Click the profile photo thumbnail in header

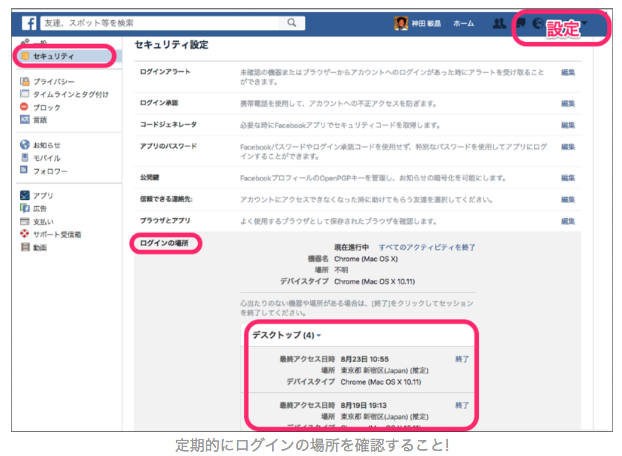[401, 23]
